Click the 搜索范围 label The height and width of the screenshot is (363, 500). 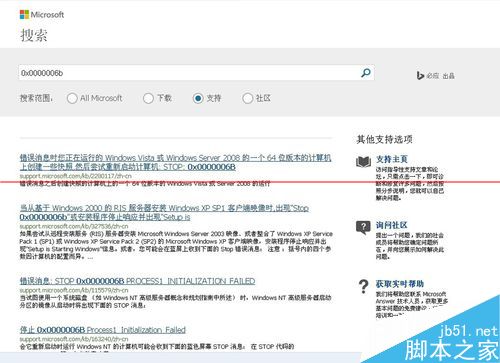[36, 98]
